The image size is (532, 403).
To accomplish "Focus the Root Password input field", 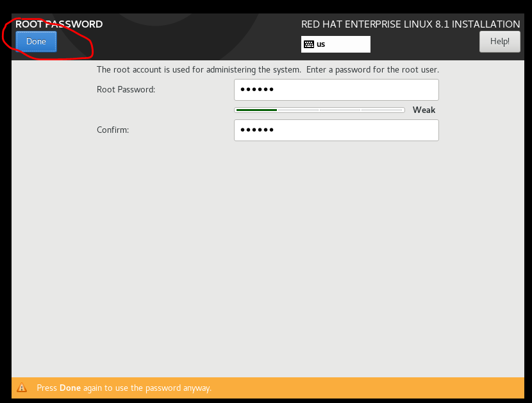I will pyautogui.click(x=337, y=90).
